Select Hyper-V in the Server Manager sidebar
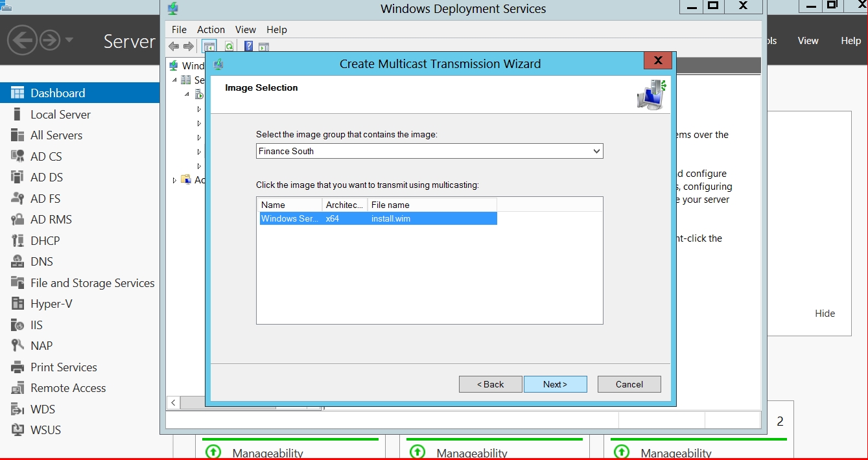The height and width of the screenshot is (460, 868). (x=80, y=303)
